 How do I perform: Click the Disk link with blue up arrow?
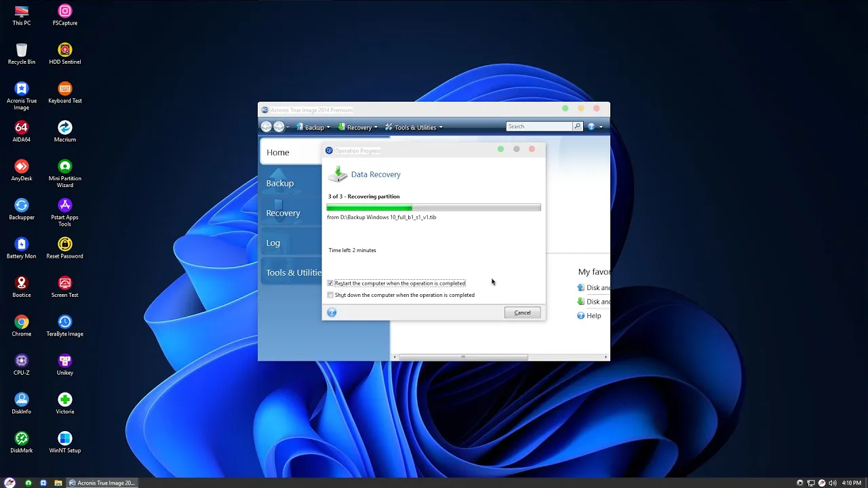(593, 288)
